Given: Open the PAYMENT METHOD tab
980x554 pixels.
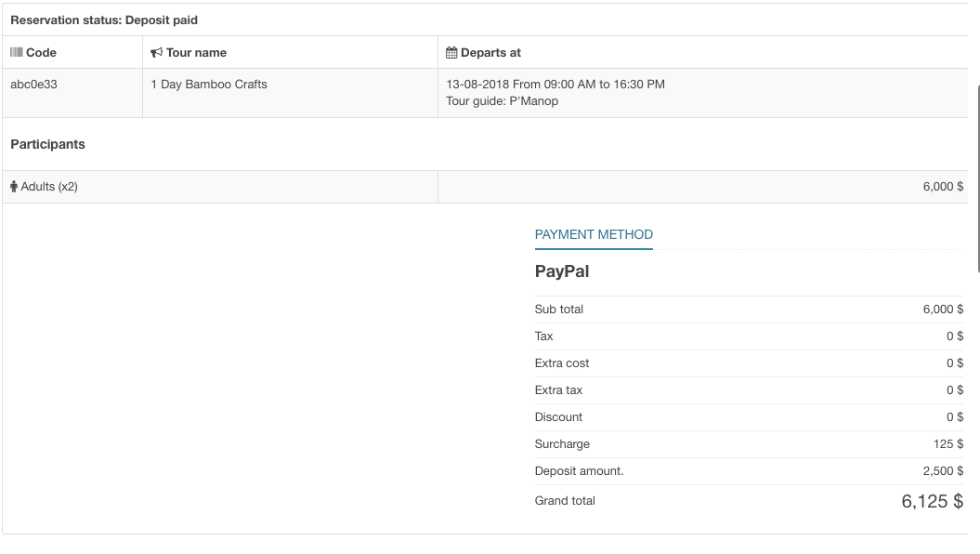Looking at the screenshot, I should [x=594, y=235].
